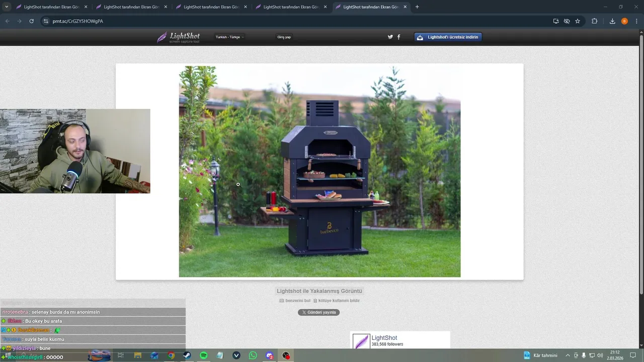Open the volume icon in system tray
Screen dimensions: 644x362
click(600, 355)
